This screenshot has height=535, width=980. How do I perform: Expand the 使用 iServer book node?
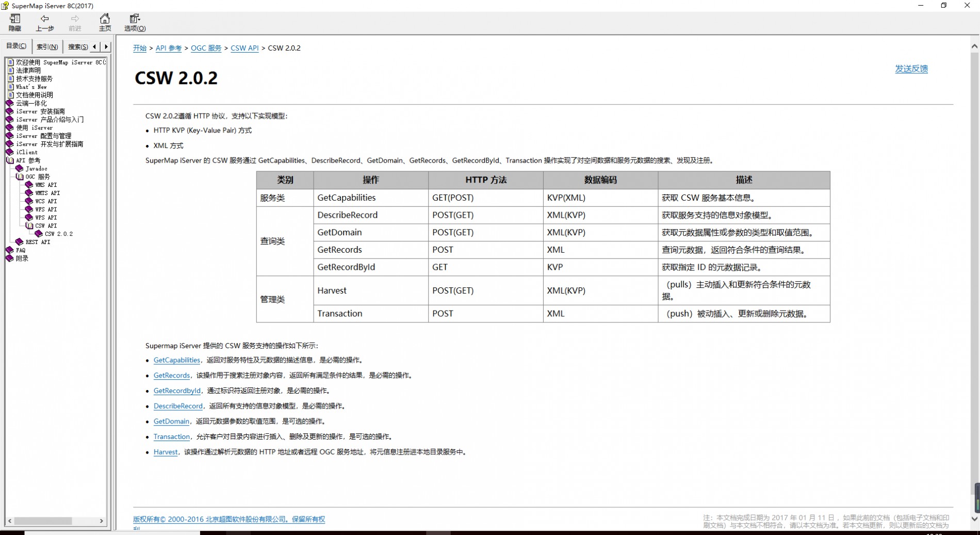[x=10, y=127]
